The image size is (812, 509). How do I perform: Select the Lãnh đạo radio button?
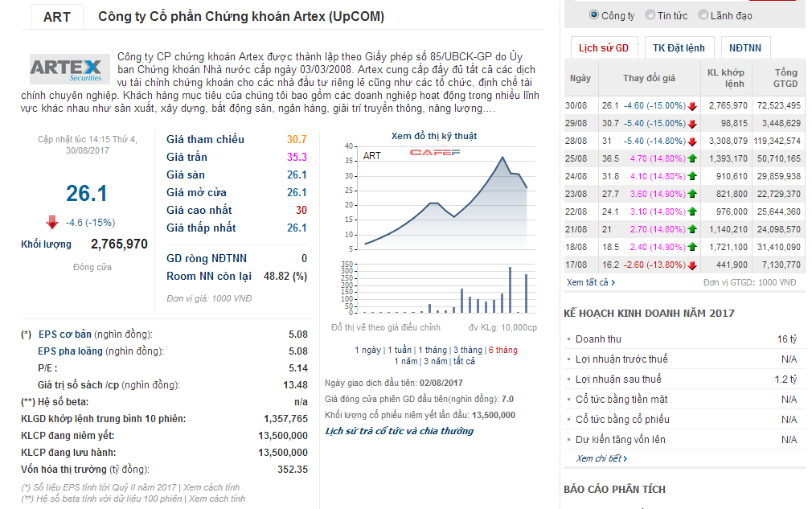point(703,15)
